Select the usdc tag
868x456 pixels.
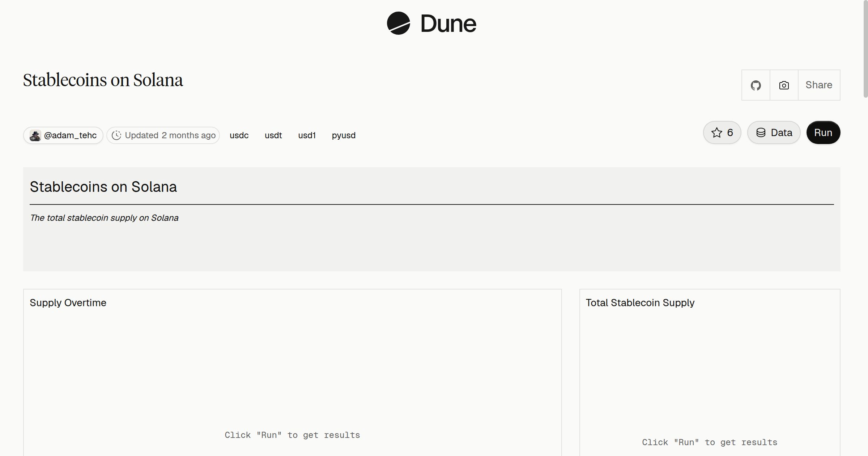coord(239,135)
